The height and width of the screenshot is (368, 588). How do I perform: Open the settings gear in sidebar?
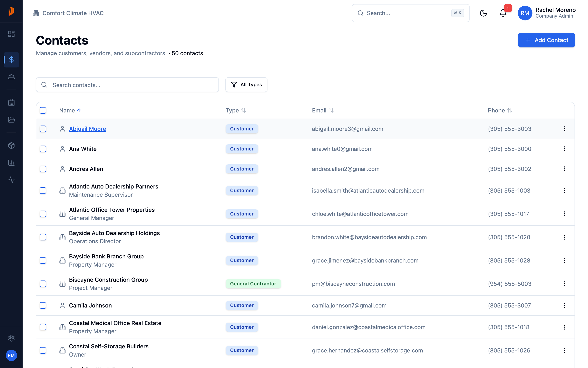point(11,338)
